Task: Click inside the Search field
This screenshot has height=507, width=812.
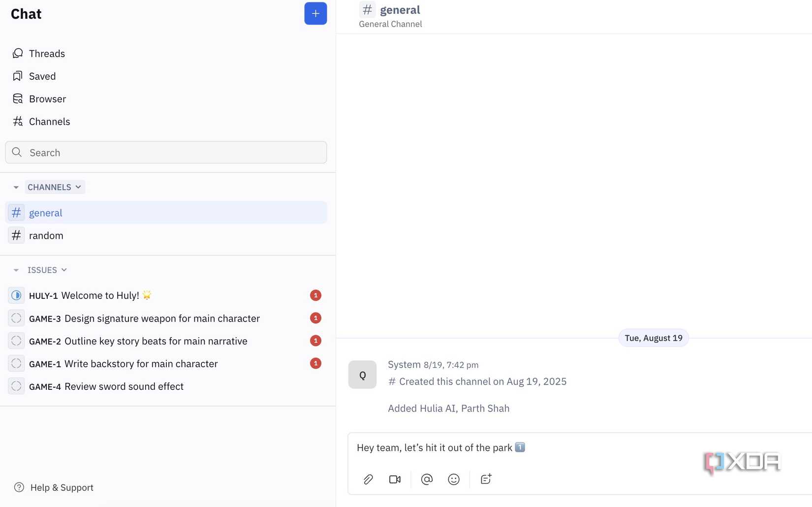Action: (166, 152)
